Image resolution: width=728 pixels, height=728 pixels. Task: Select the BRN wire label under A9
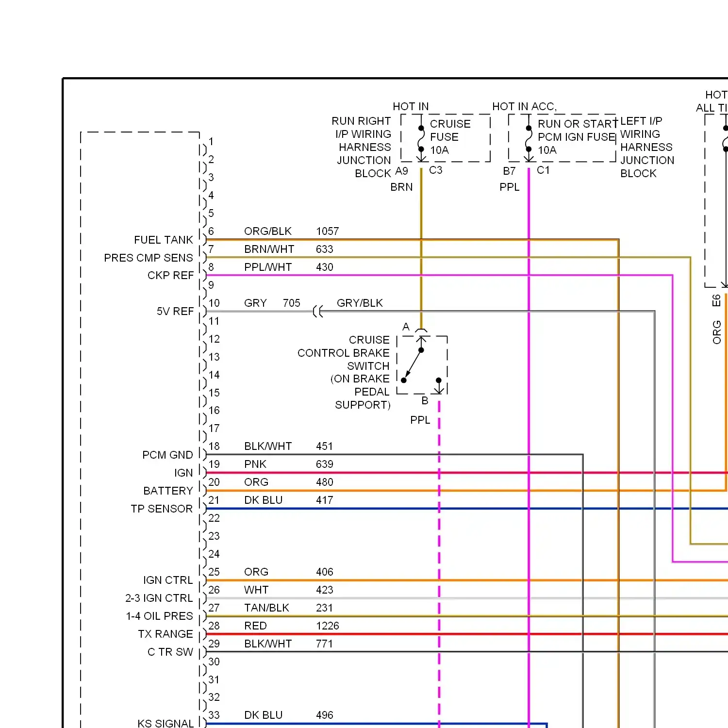click(401, 187)
